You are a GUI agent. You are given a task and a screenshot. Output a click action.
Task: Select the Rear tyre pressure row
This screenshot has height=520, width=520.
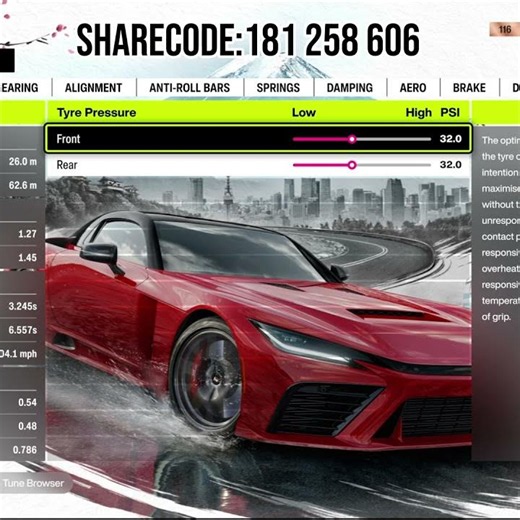click(258, 165)
